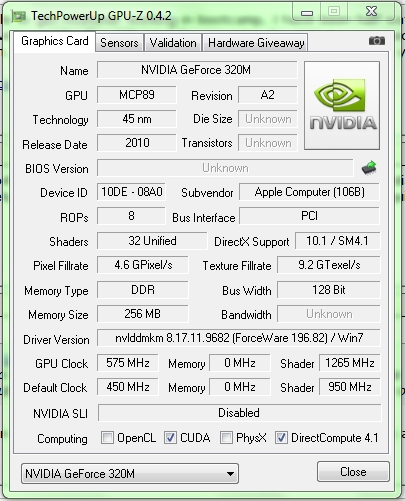Select the GPU field showing MCP89
The width and height of the screenshot is (405, 501).
pyautogui.click(x=137, y=95)
